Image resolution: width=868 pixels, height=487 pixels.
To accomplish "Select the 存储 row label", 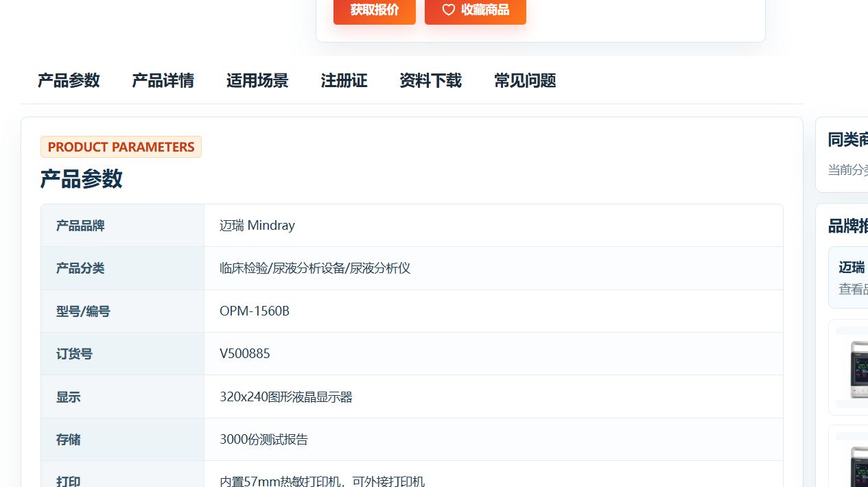I will pyautogui.click(x=69, y=440).
